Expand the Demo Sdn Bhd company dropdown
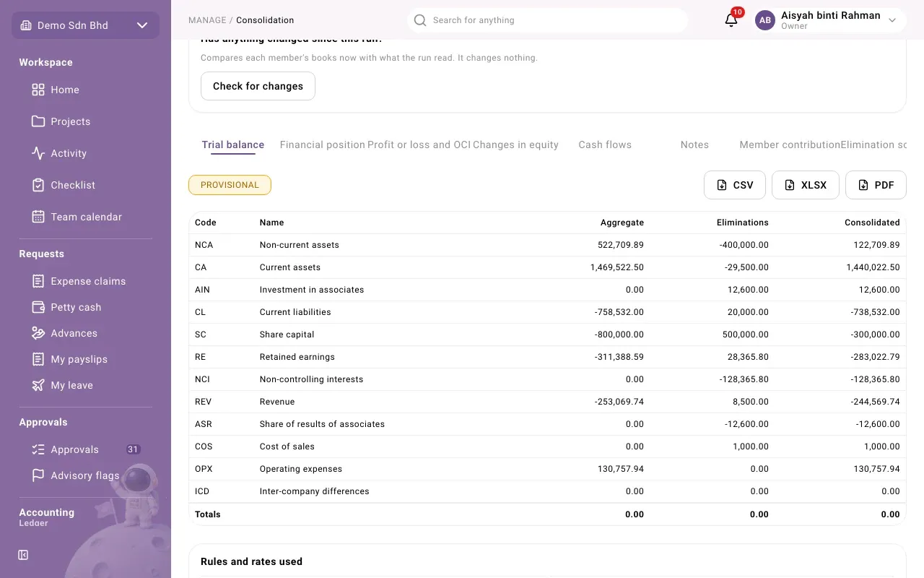Viewport: 924px width, 578px height. coord(85,25)
